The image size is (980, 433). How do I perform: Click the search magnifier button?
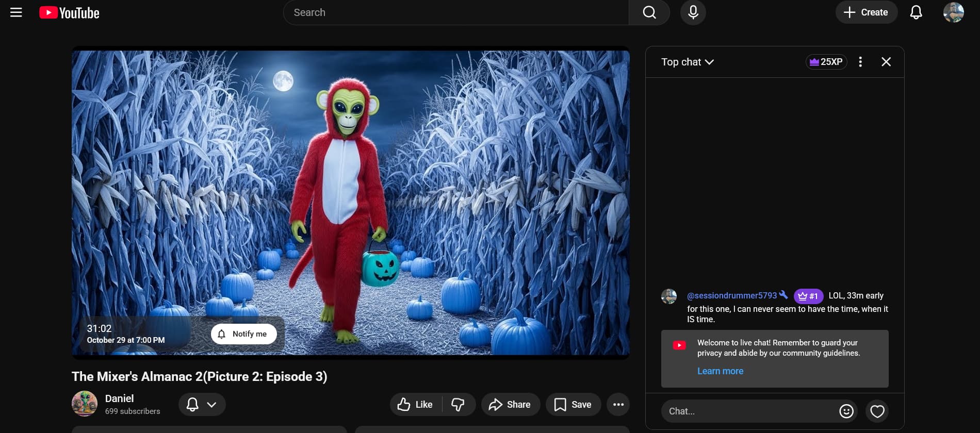coord(649,12)
